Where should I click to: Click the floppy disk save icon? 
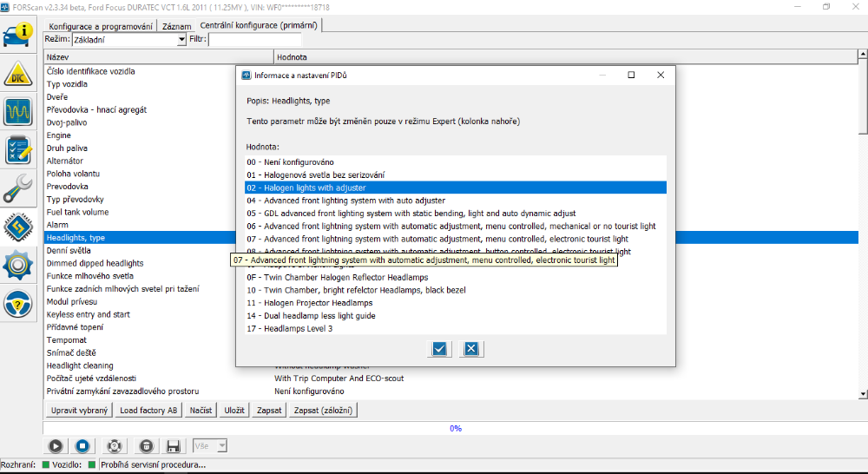[x=173, y=446]
